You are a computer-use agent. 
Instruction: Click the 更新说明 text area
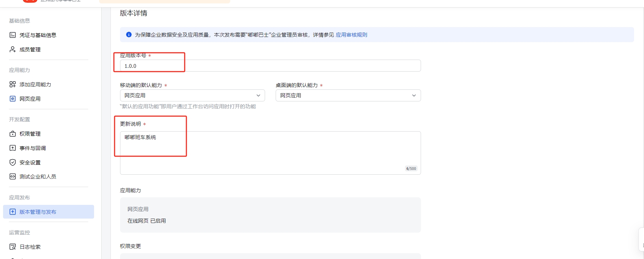pyautogui.click(x=270, y=153)
